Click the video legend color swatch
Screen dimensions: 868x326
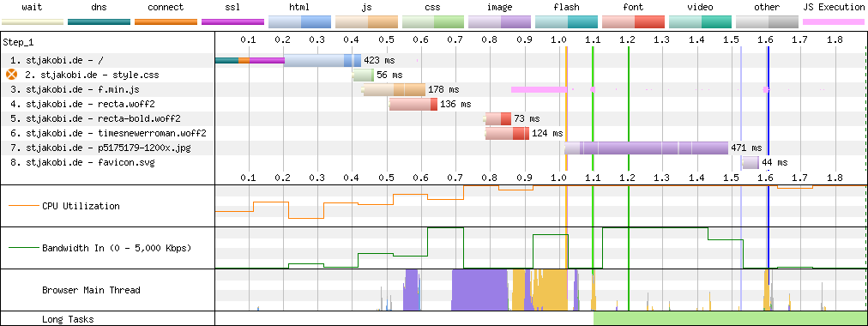click(x=700, y=22)
